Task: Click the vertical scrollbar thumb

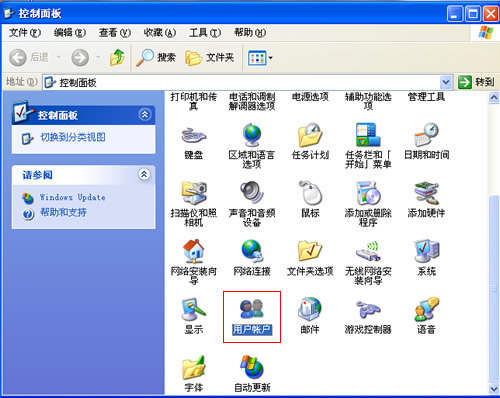Action: coord(494,289)
